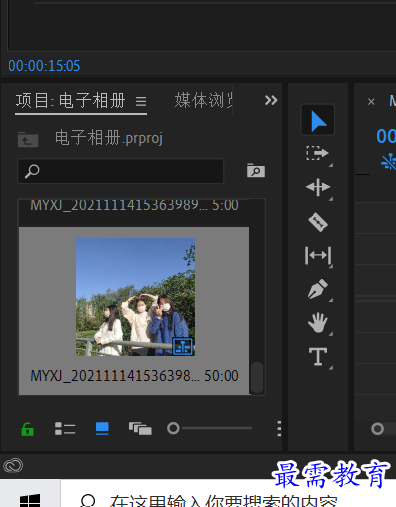
Task: Switch project panel to freeform view
Action: [x=140, y=429]
